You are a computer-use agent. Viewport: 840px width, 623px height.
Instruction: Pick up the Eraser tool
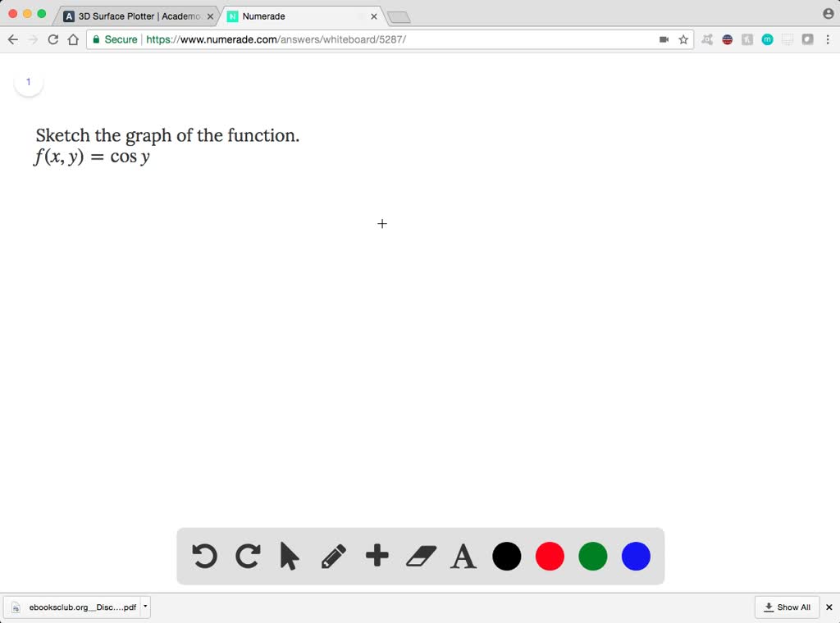click(x=419, y=556)
